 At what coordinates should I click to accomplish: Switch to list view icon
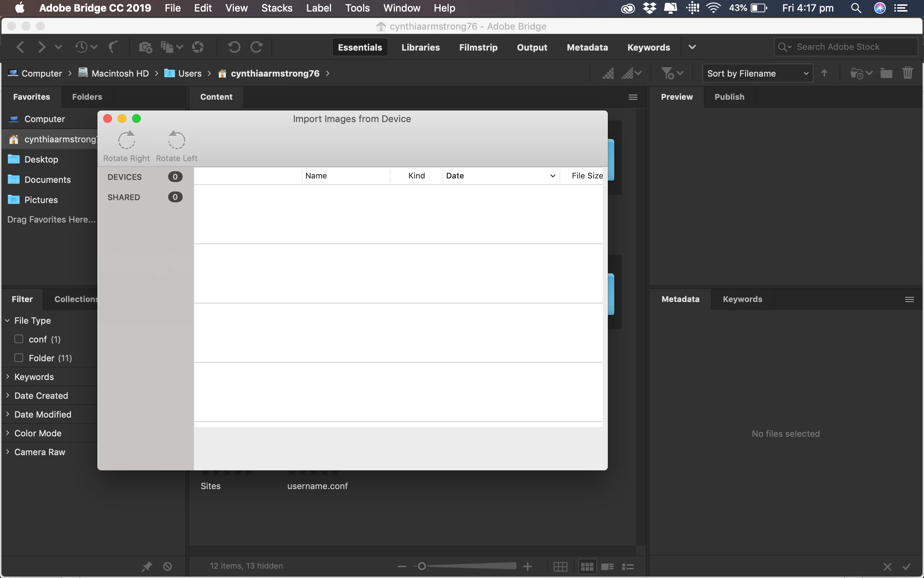[628, 566]
